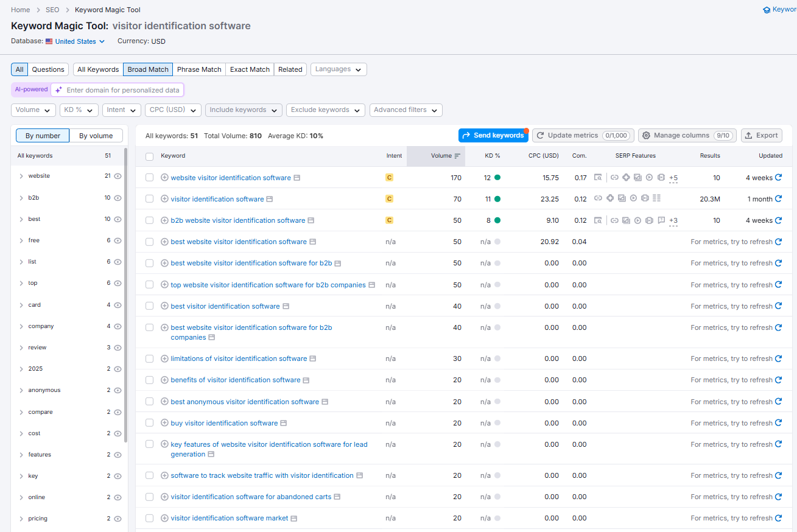Open the SEO breadcrumb link
This screenshot has height=532, width=797.
52,10
